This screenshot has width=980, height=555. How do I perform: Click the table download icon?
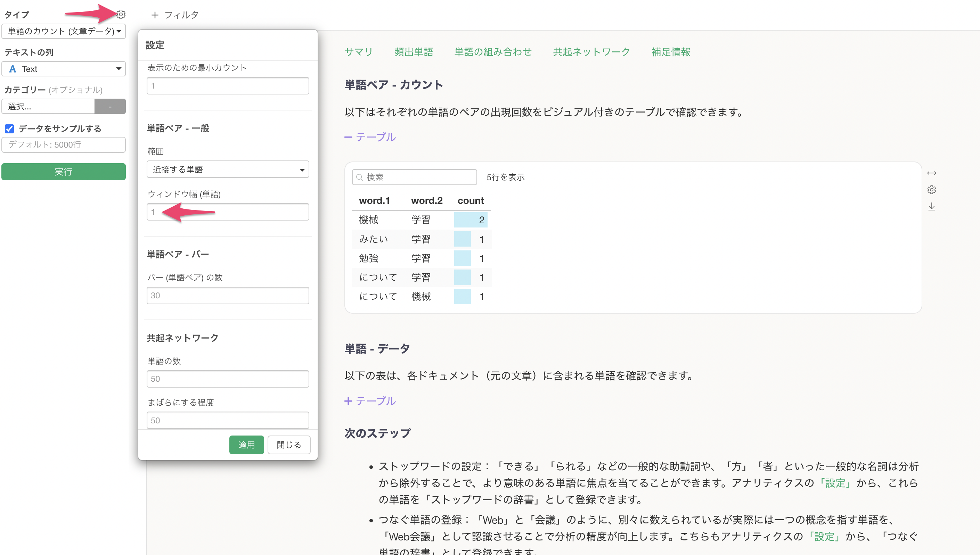(931, 207)
